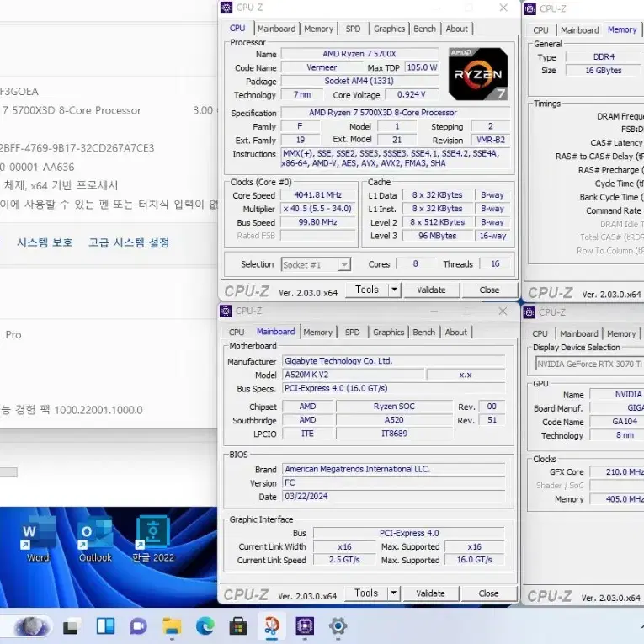Screen dimensions: 644x644
Task: Click the Memory Size value 16 GBytes
Action: [604, 70]
